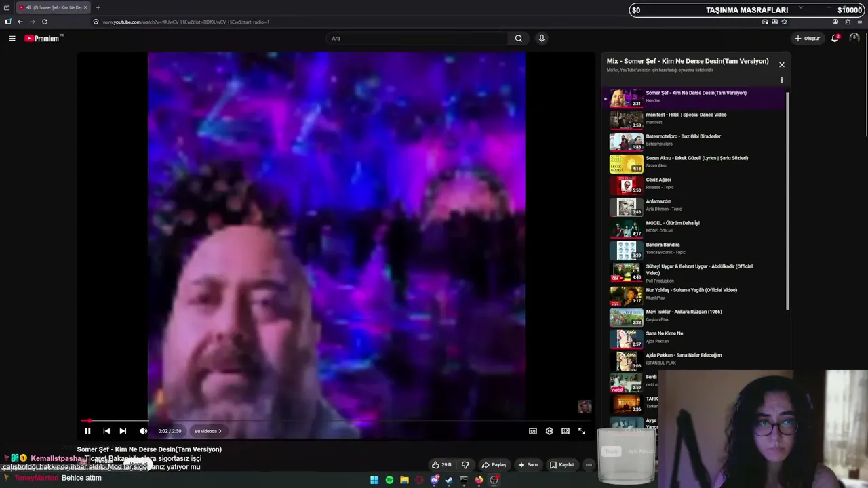Image resolution: width=868 pixels, height=488 pixels.
Task: Toggle subtitles on the player
Action: [533, 431]
